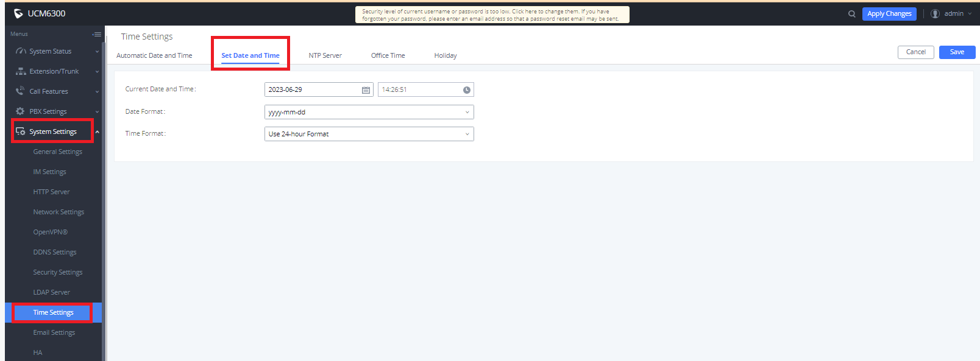Click the PBX Settings gear icon

click(x=21, y=111)
